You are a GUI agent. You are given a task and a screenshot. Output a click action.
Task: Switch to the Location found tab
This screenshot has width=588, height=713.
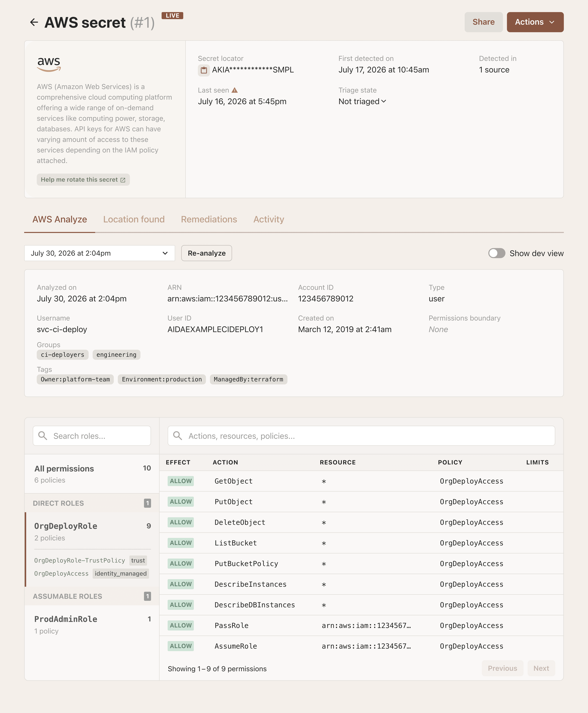134,219
